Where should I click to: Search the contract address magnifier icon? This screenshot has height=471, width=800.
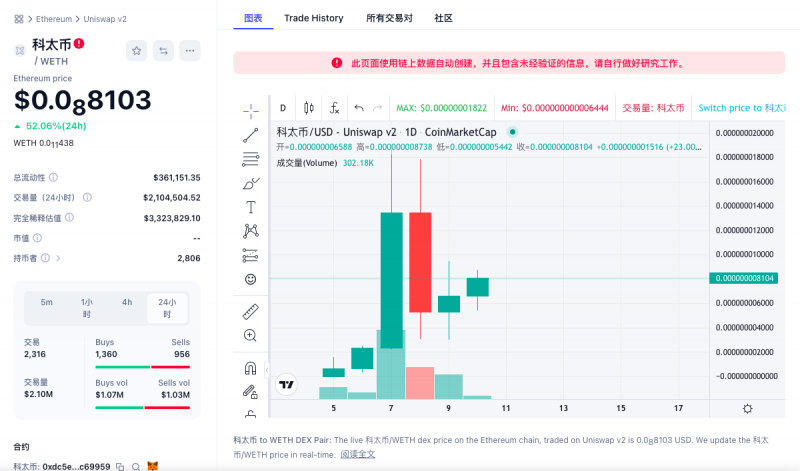tap(136, 466)
